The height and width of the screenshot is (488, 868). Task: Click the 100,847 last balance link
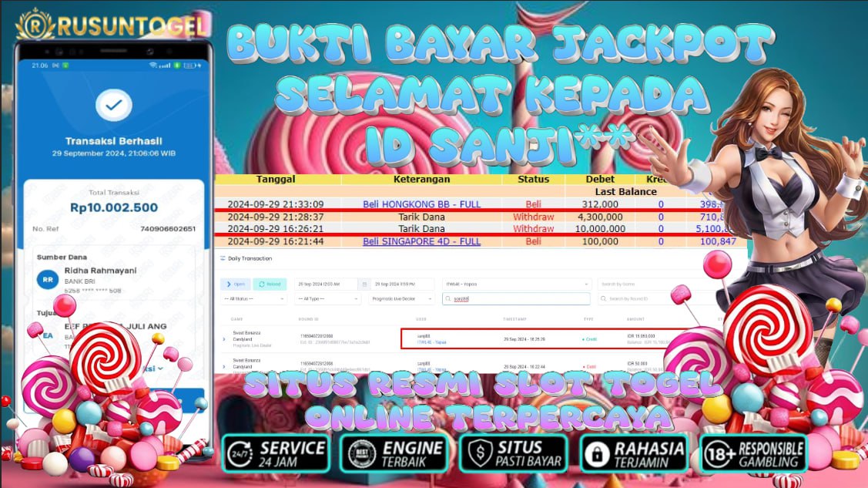(718, 241)
